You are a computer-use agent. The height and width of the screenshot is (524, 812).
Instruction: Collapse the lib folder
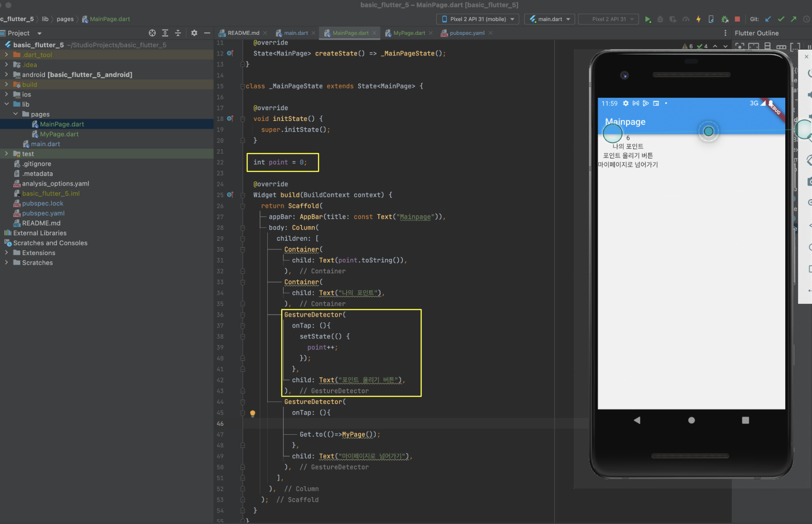coord(6,104)
